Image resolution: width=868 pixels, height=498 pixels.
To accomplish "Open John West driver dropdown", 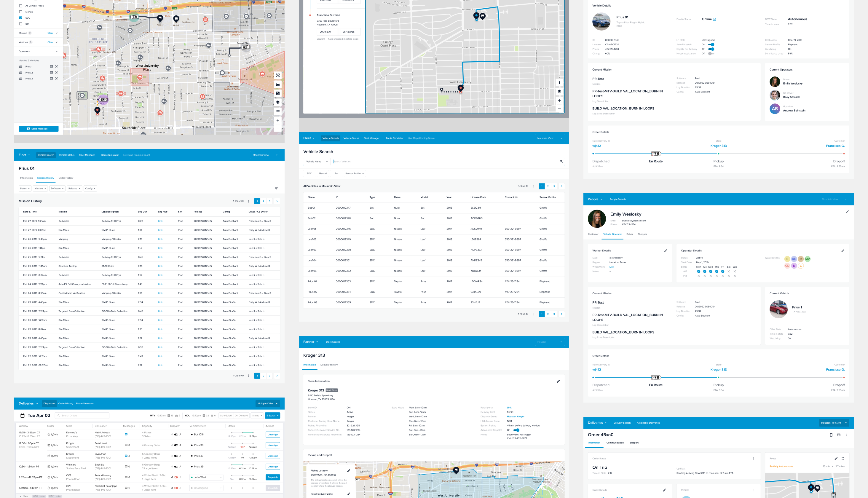I will tap(207, 478).
